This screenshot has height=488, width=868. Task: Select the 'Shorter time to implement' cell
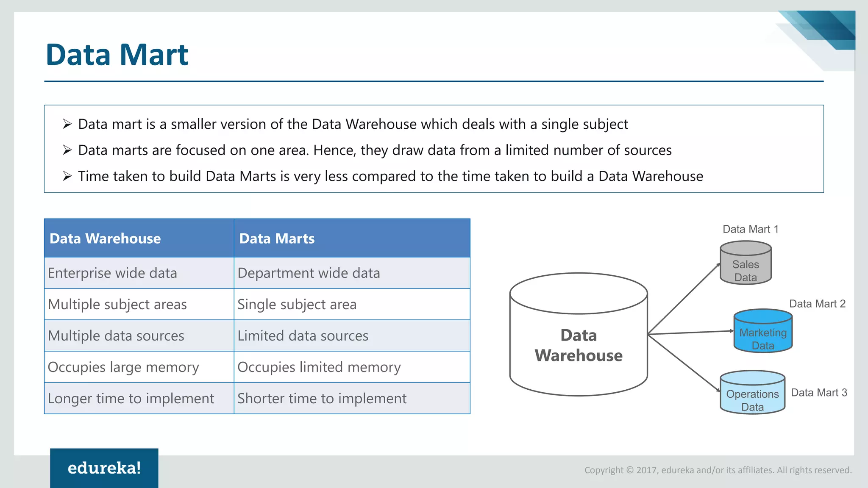[x=352, y=398]
